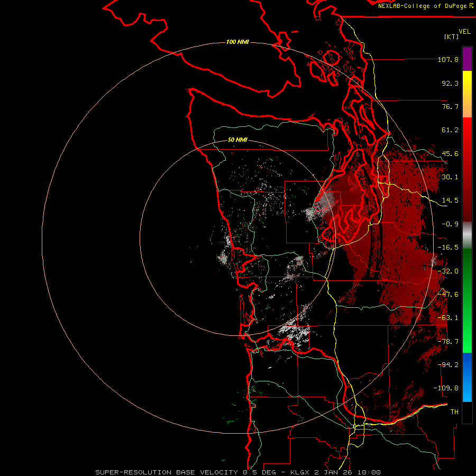Click the gray near-zero segment of color bar
The width and height of the screenshot is (476, 476).
tap(467, 235)
